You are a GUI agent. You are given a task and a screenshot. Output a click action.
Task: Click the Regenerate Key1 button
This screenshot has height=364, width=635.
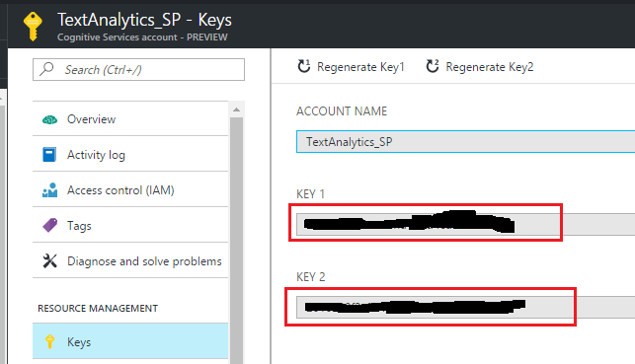(x=352, y=67)
